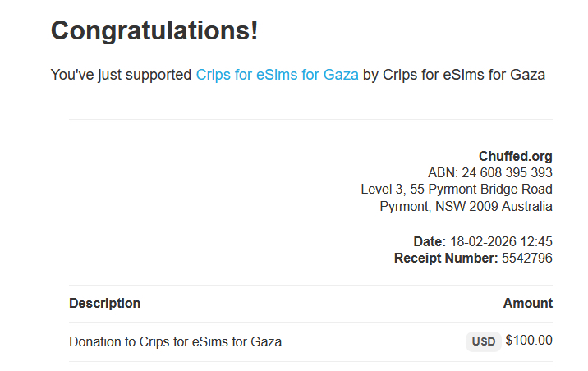Click the "You've just supported" text
The image size is (588, 371).
click(121, 75)
